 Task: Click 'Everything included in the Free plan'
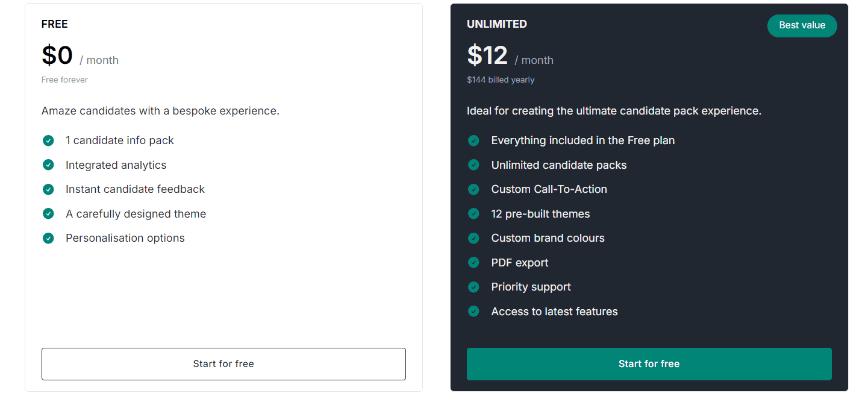[582, 140]
